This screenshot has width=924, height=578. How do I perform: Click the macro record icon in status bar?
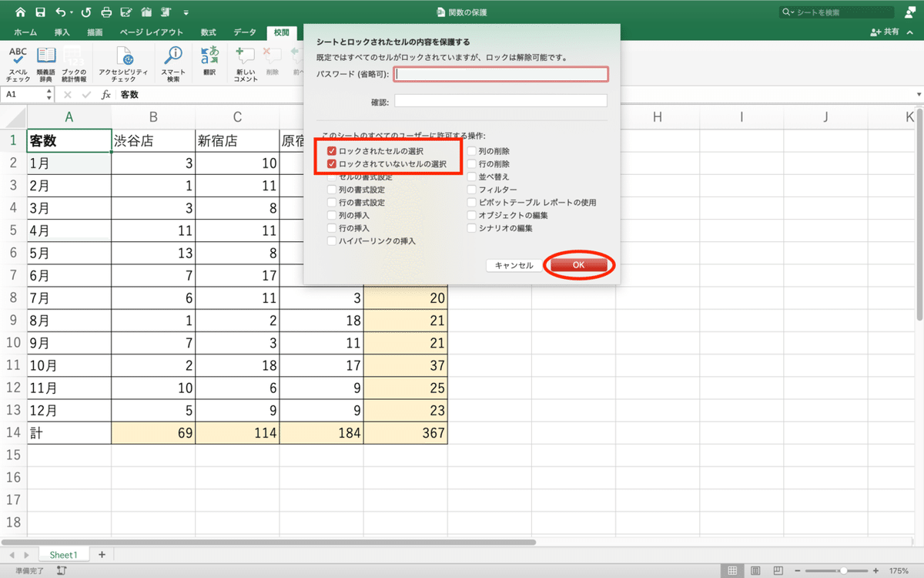click(x=61, y=571)
